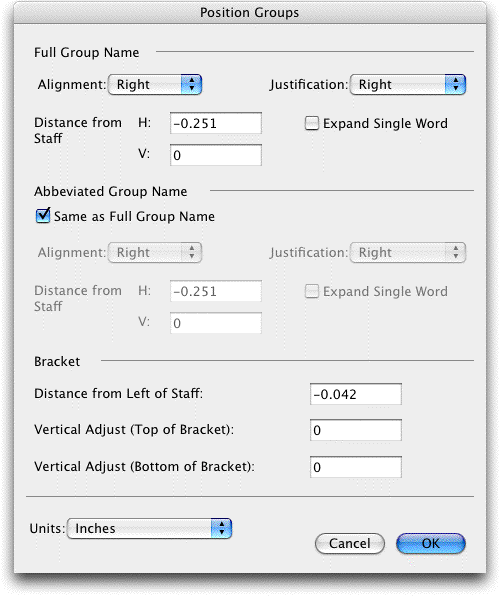The image size is (500, 596).
Task: Click the dimmed Expand Single Word checkbox
Action: [312, 292]
